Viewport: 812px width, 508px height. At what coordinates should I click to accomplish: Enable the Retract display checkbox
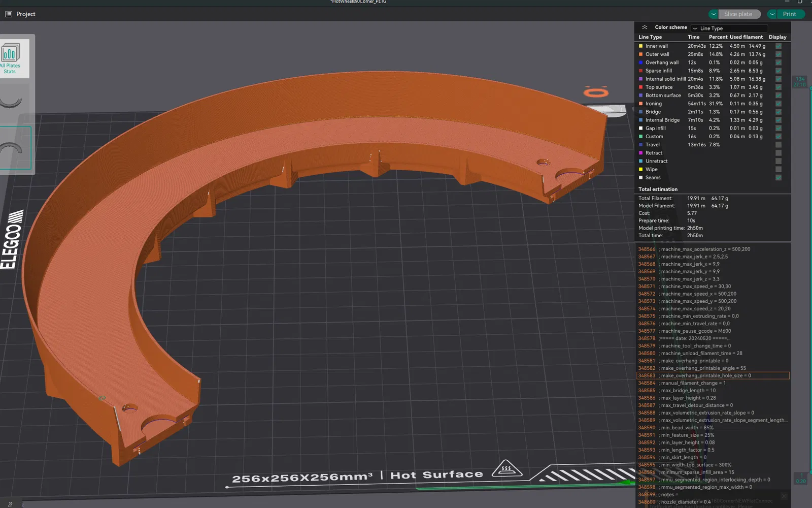778,153
